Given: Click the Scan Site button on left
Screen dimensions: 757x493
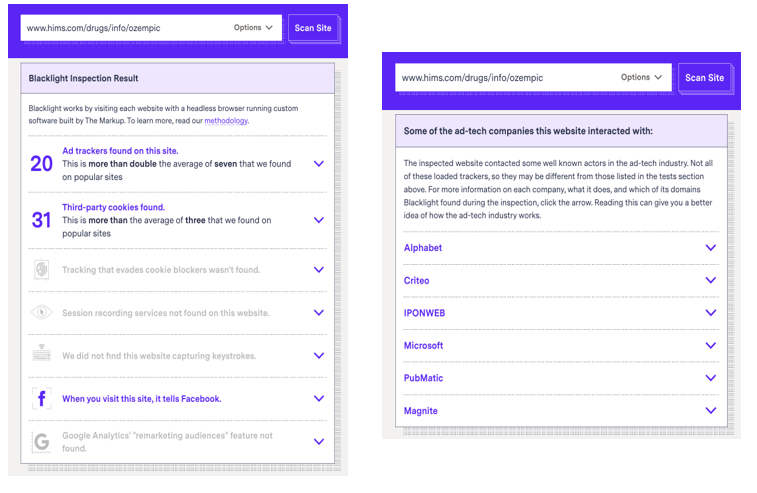Looking at the screenshot, I should (313, 28).
